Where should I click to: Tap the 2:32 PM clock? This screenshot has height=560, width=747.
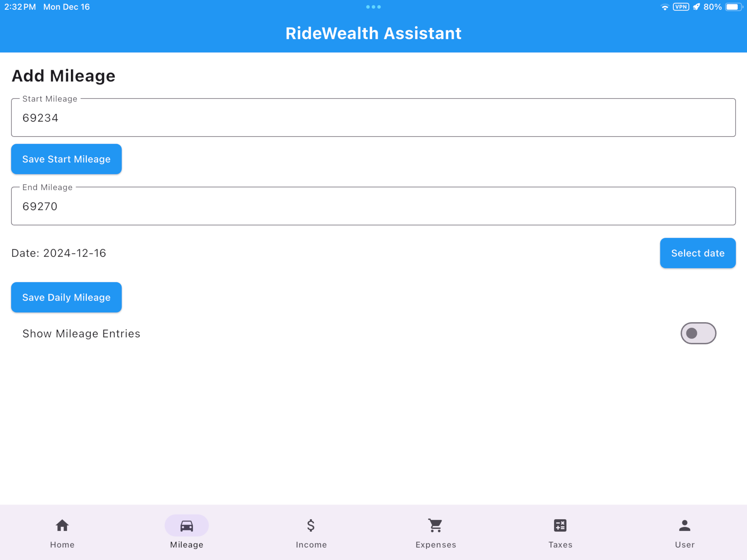click(x=20, y=7)
